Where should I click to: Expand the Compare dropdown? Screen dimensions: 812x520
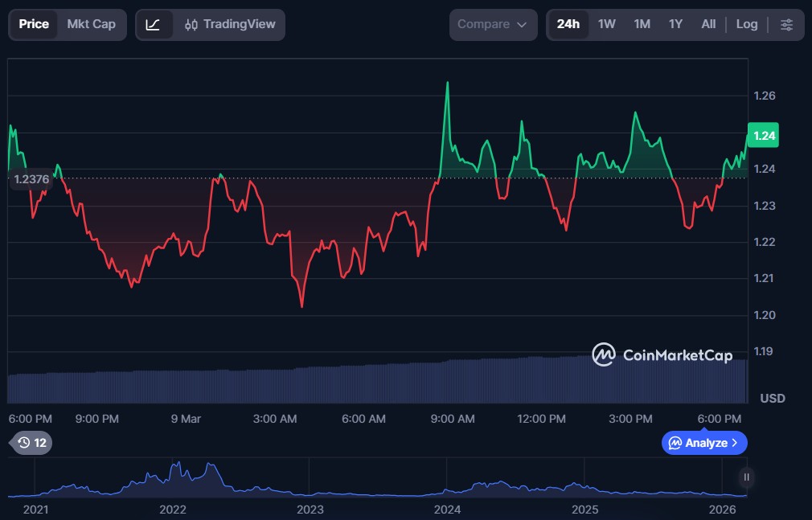[493, 25]
